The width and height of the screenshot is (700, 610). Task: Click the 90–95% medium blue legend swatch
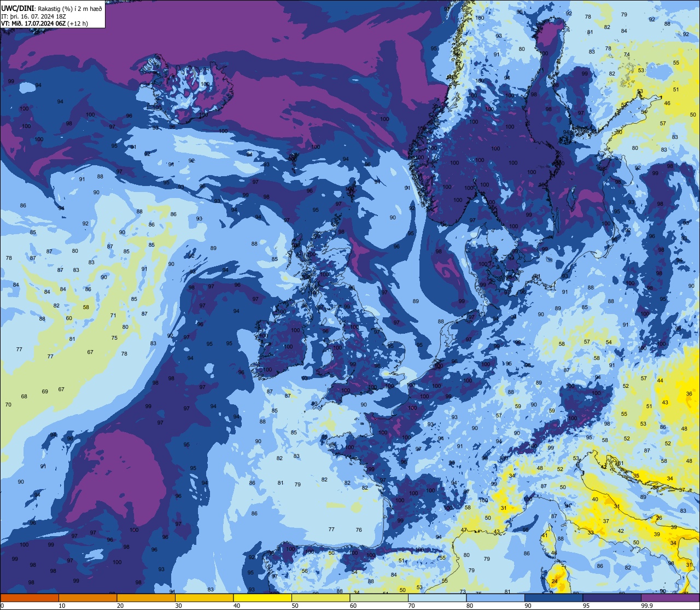pyautogui.click(x=553, y=598)
